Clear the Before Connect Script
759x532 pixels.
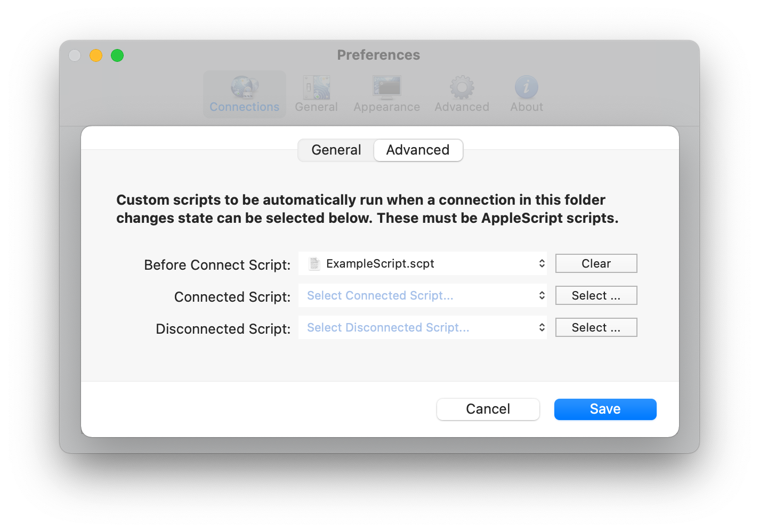[x=596, y=263]
